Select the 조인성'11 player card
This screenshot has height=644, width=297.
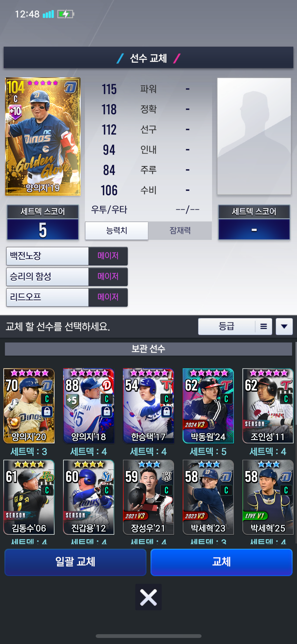(268, 406)
